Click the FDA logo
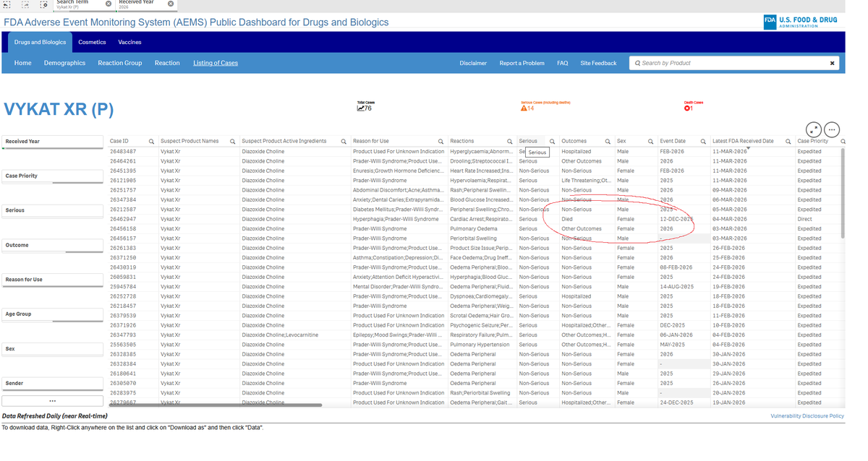Viewport: 868px width, 461px height. click(x=801, y=22)
